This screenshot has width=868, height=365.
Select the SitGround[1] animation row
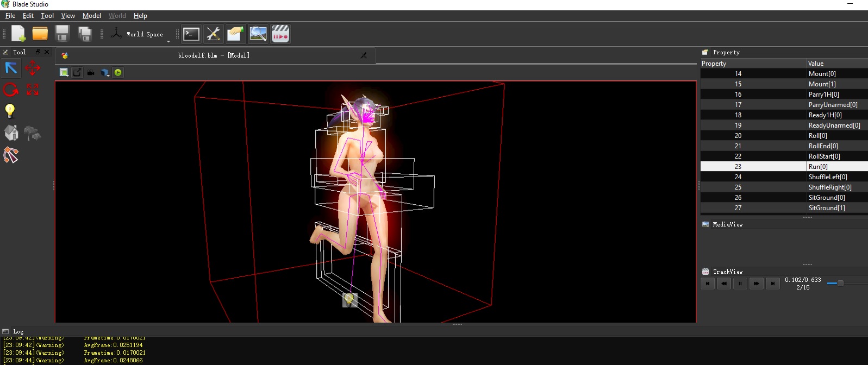784,208
